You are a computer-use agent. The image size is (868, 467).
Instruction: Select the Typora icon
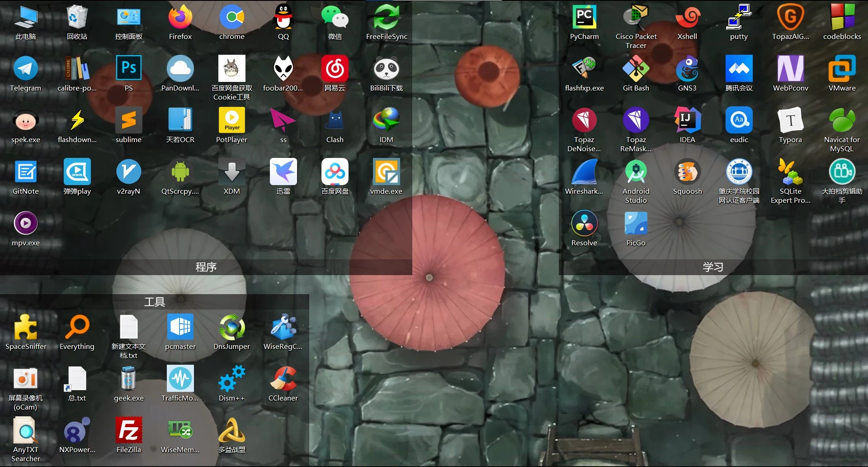[x=791, y=120]
